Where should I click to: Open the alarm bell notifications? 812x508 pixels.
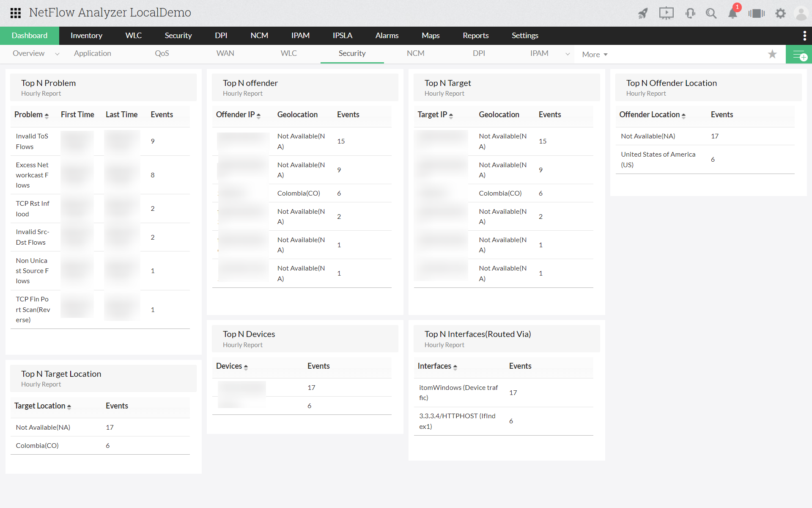pos(732,14)
